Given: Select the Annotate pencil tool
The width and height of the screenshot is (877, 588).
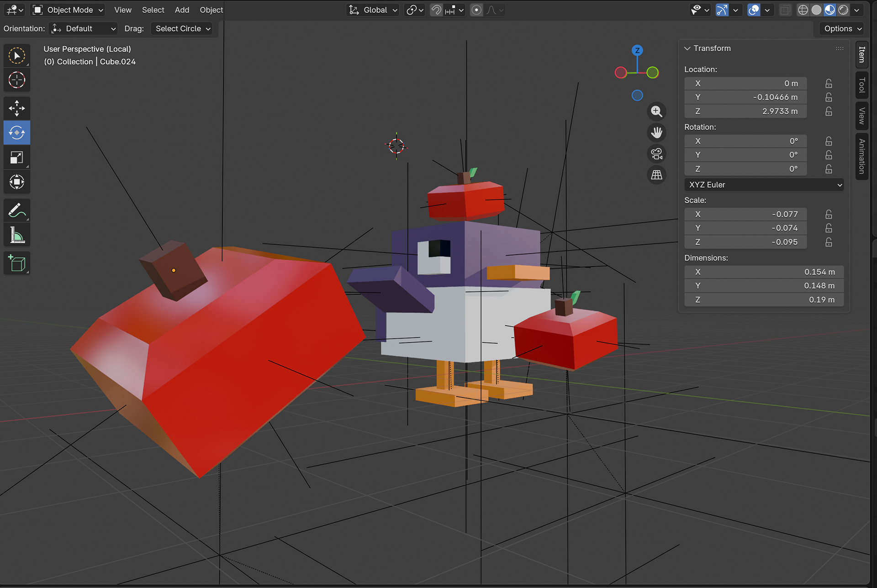Looking at the screenshot, I should (17, 211).
